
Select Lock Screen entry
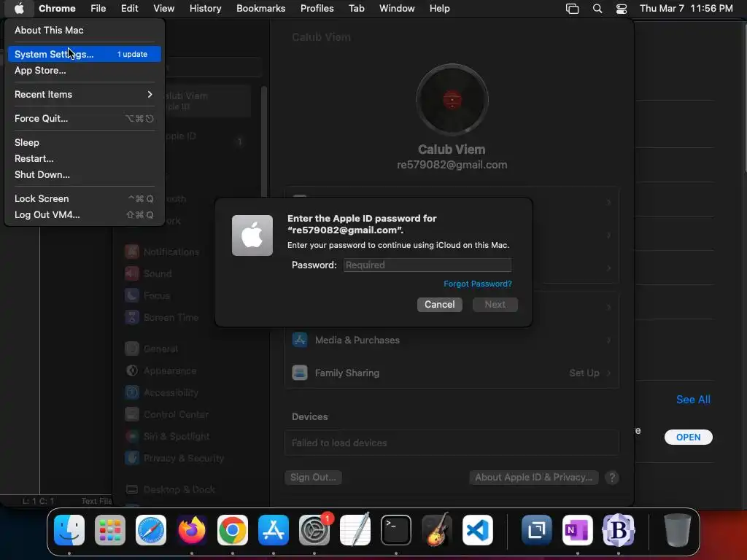85,198
